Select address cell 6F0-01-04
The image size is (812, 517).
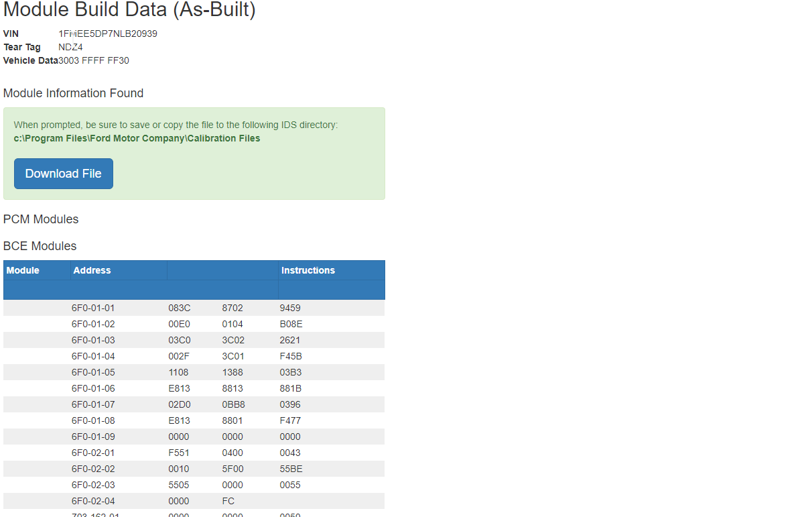coord(93,356)
